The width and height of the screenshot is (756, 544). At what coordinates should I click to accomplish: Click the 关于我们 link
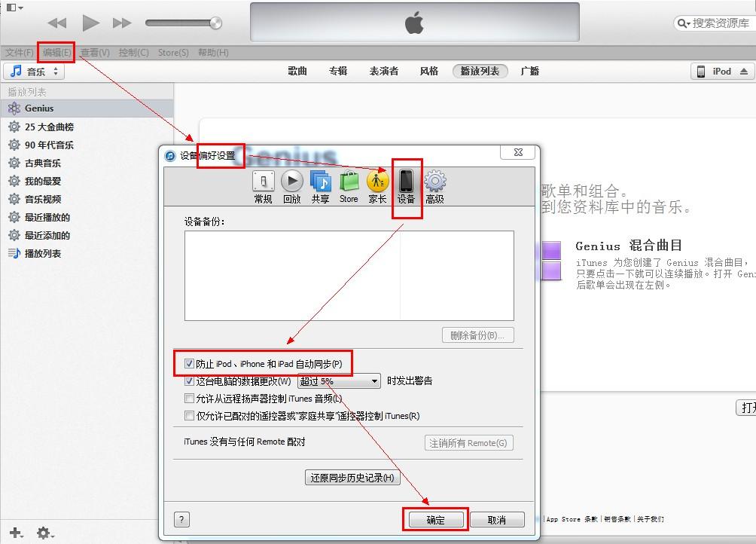(x=651, y=519)
